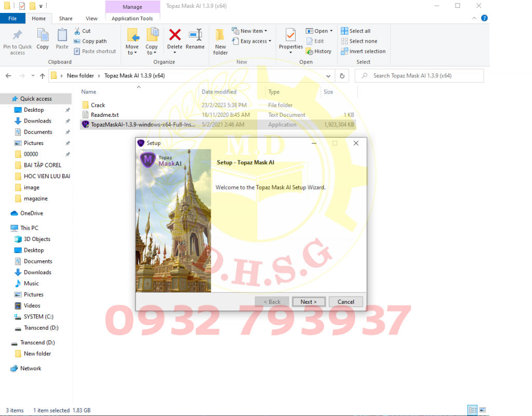This screenshot has height=416, width=532.
Task: Select Quick access in navigation pane
Action: tap(36, 99)
